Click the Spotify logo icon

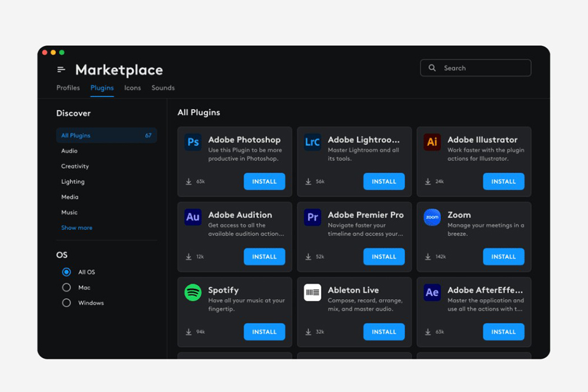pyautogui.click(x=193, y=292)
